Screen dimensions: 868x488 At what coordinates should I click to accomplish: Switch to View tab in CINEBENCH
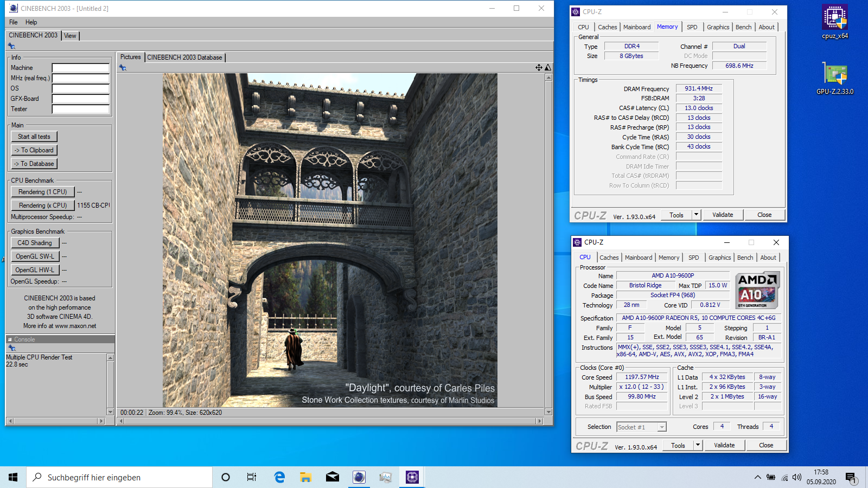(70, 36)
